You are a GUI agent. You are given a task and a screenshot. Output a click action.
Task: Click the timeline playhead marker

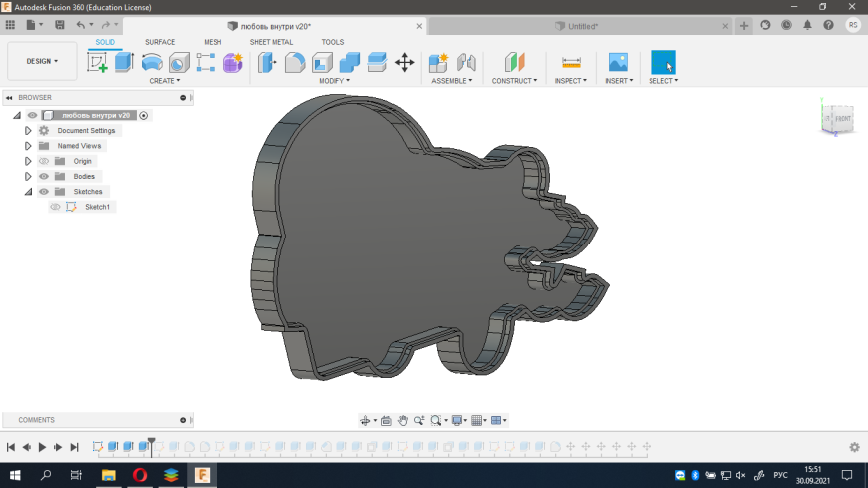pos(152,441)
